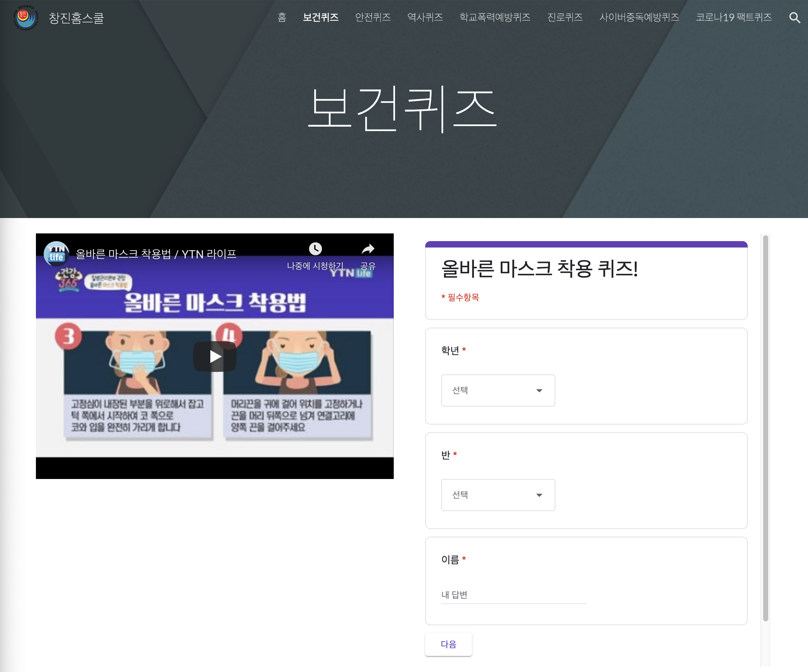Open the 사이버중독예방퀴즈 menu item
Image resolution: width=808 pixels, height=672 pixels.
[639, 17]
